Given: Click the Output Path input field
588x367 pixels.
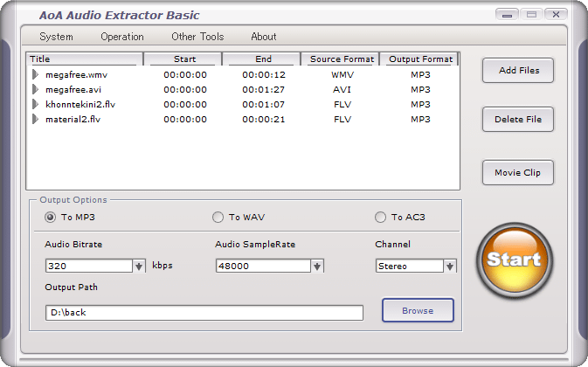Looking at the screenshot, I should pyautogui.click(x=204, y=313).
